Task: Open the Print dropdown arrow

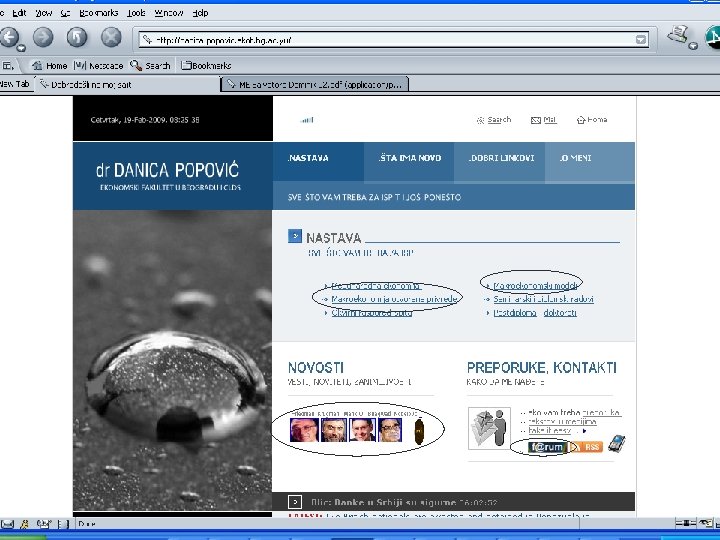Action: (693, 45)
